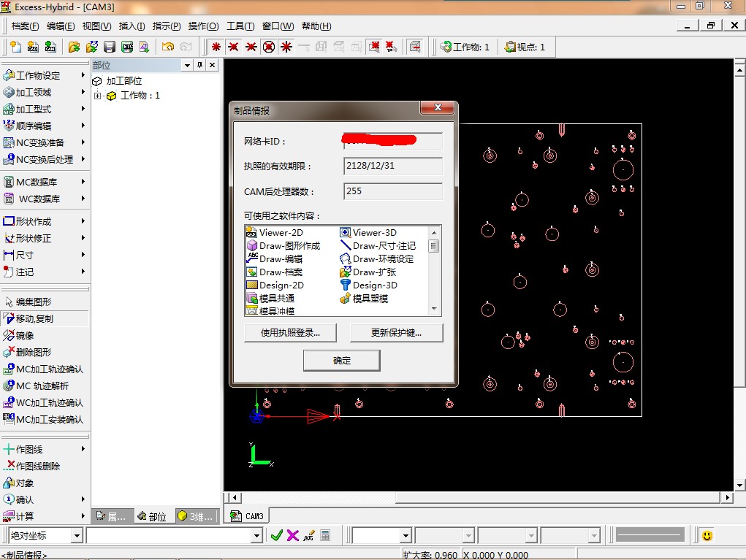Click the smiley face status icon
Screen dimensions: 746x560
coord(707,536)
